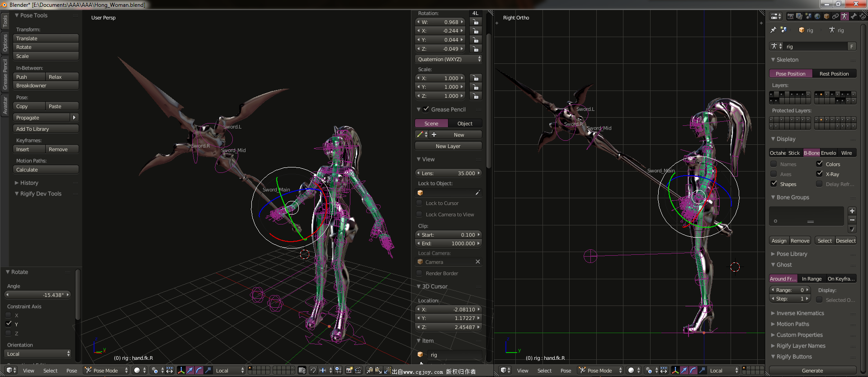
Task: Switch to the Rest Position tab
Action: [834, 74]
